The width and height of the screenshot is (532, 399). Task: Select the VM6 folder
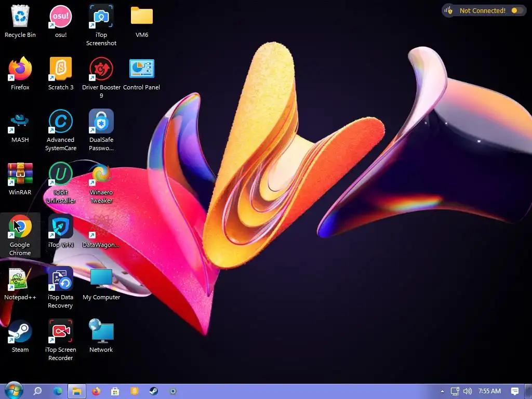click(142, 21)
